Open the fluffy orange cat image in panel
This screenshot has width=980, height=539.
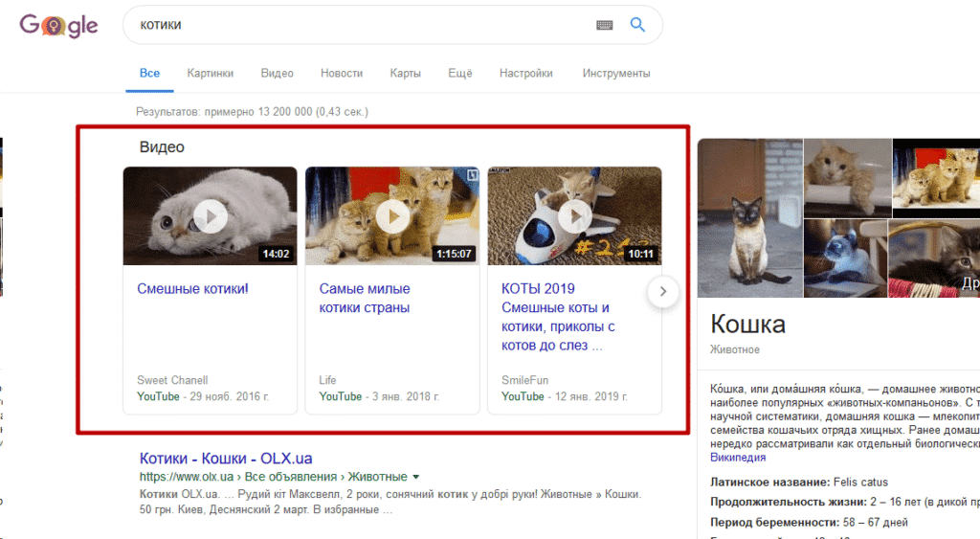[848, 177]
